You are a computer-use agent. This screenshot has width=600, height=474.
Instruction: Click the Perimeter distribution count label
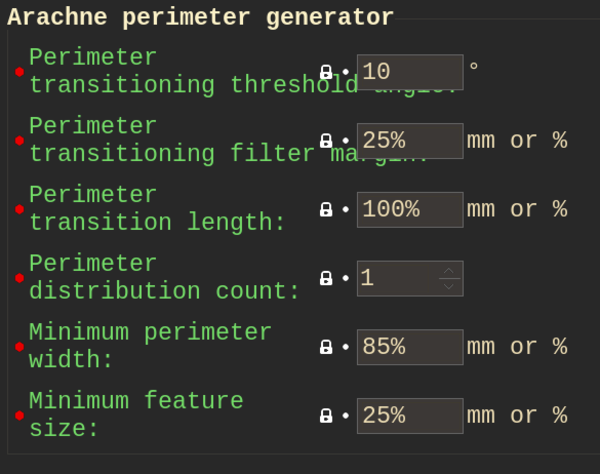164,277
